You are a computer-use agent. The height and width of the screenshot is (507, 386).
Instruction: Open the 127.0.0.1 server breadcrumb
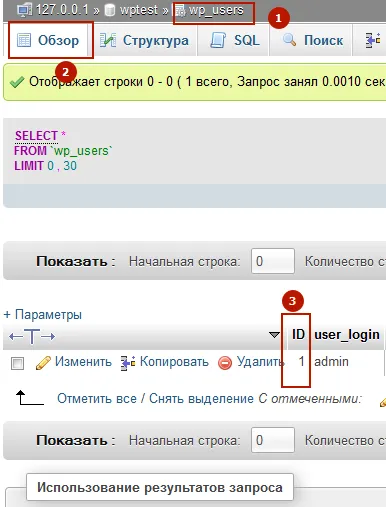(x=62, y=10)
